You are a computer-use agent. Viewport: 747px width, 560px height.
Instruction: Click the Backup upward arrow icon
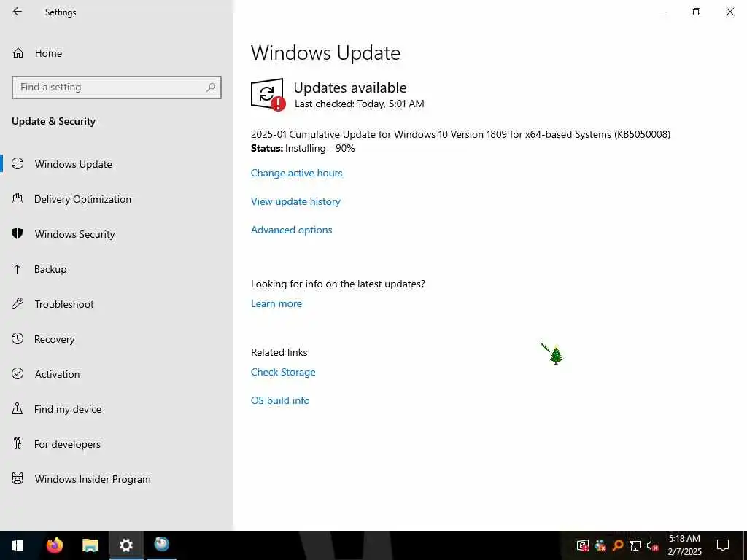pos(18,269)
